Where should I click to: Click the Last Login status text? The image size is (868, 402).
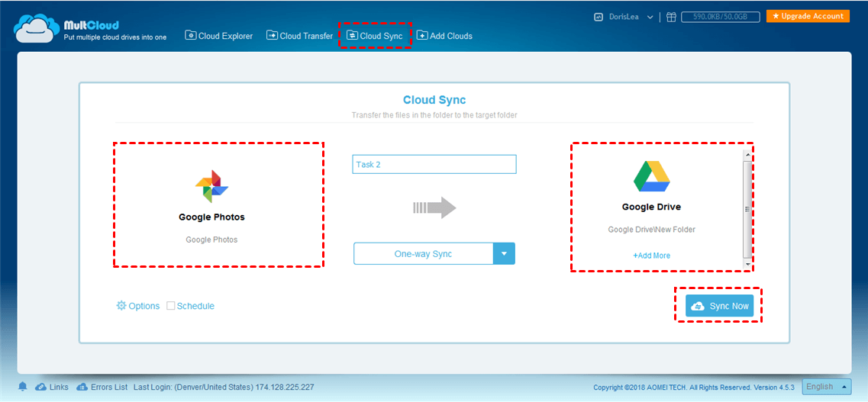click(x=224, y=387)
